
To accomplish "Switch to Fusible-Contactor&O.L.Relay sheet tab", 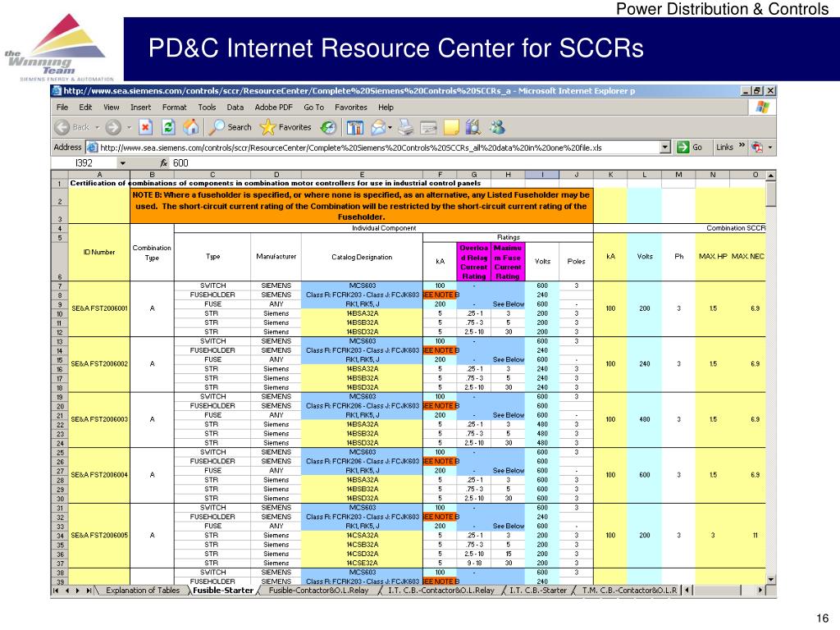I will pos(319,591).
